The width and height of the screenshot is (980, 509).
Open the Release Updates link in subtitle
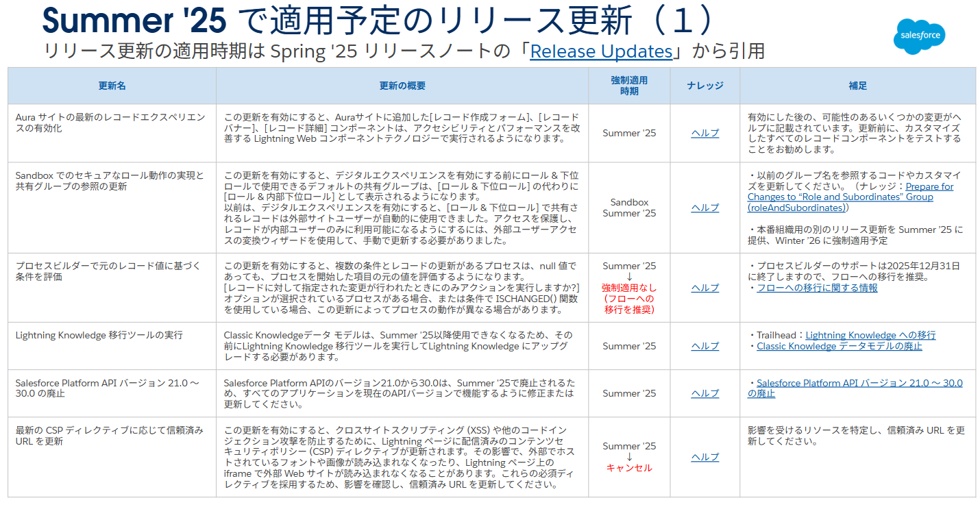(601, 51)
